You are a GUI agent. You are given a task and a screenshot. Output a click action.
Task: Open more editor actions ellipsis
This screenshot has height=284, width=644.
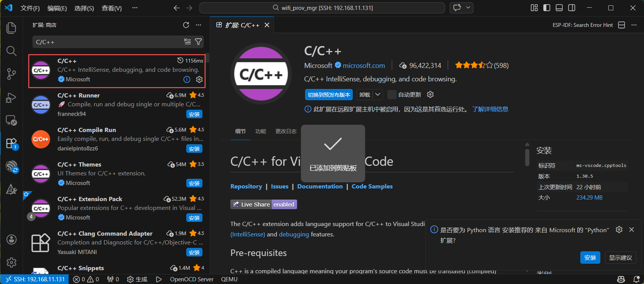634,25
